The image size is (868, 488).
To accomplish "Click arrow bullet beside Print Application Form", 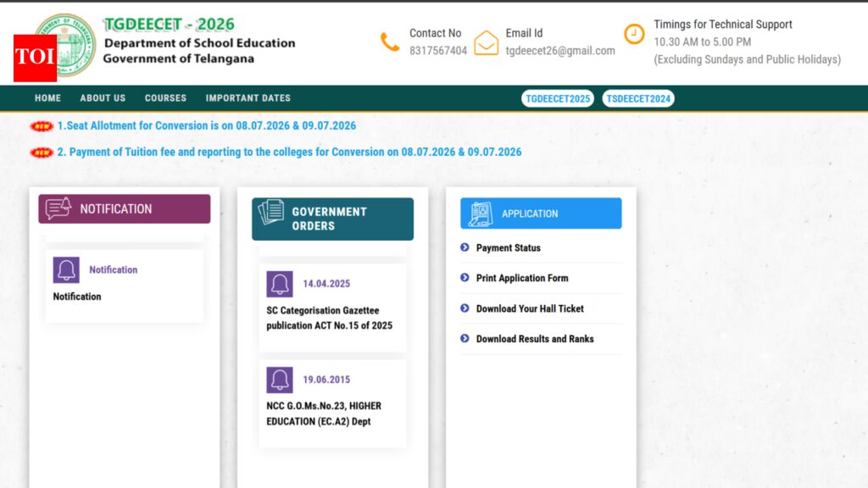I will point(465,278).
